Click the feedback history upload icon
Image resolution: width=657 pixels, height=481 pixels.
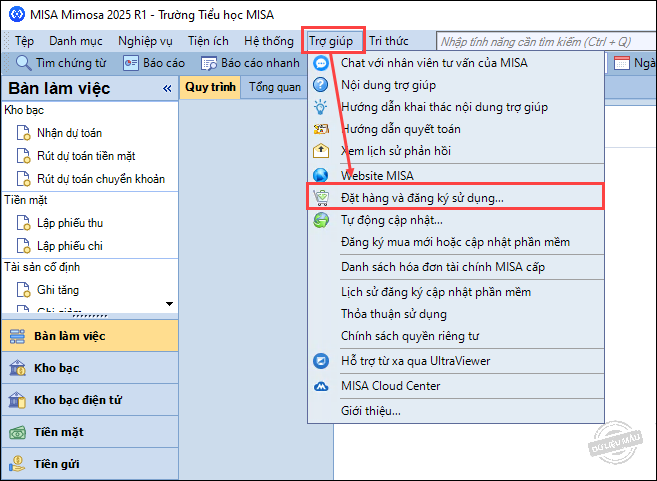point(321,151)
